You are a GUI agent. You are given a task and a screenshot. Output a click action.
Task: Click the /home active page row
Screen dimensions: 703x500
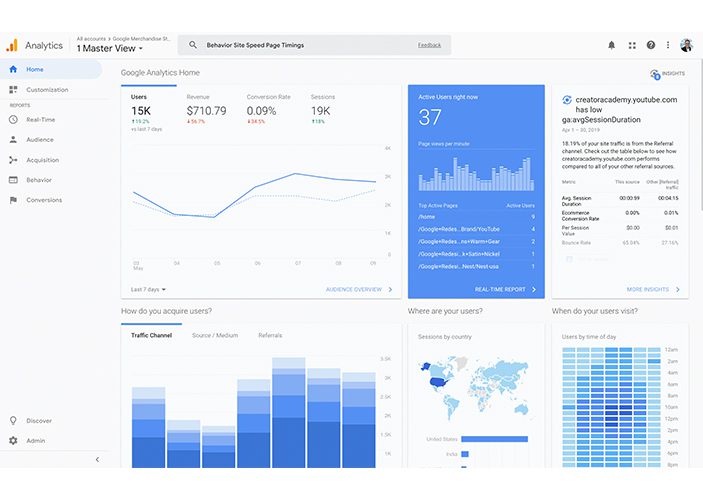click(x=476, y=217)
